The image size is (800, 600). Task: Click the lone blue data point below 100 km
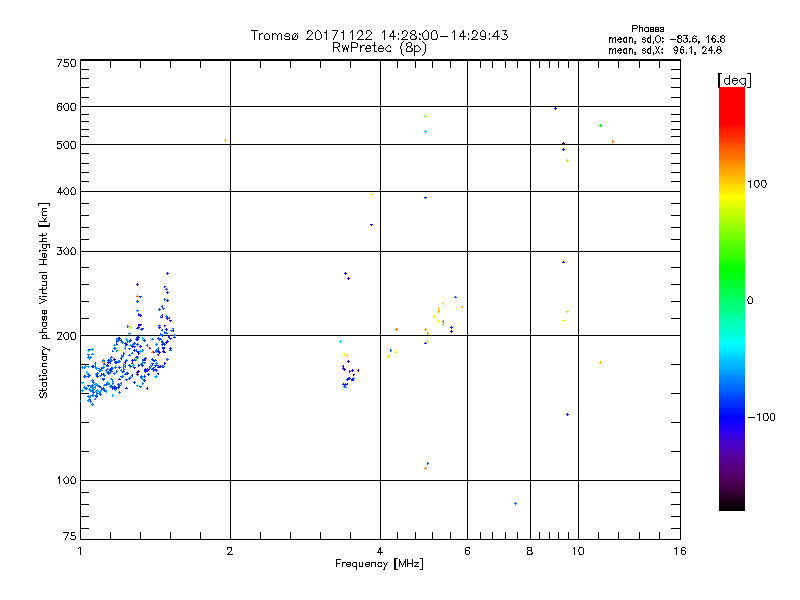[515, 504]
